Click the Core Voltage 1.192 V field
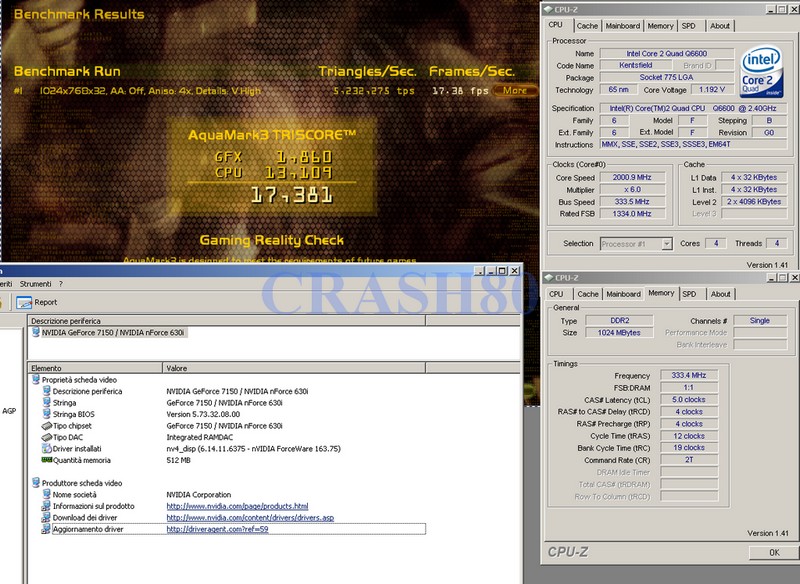This screenshot has height=584, width=800. pyautogui.click(x=712, y=90)
